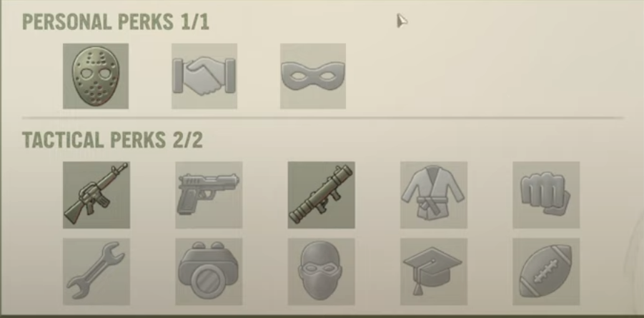Image resolution: width=644 pixels, height=318 pixels.
Task: Click the 2/2 tactical perk counter
Action: point(188,140)
